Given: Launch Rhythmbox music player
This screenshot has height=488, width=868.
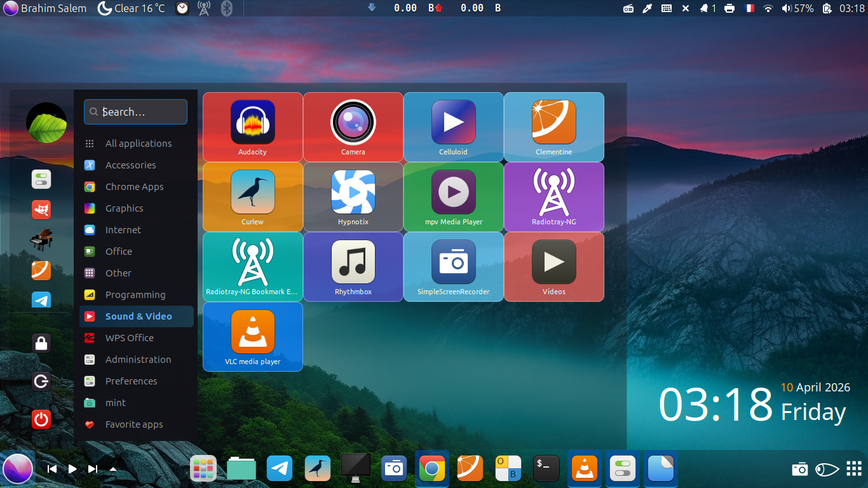Looking at the screenshot, I should [353, 267].
